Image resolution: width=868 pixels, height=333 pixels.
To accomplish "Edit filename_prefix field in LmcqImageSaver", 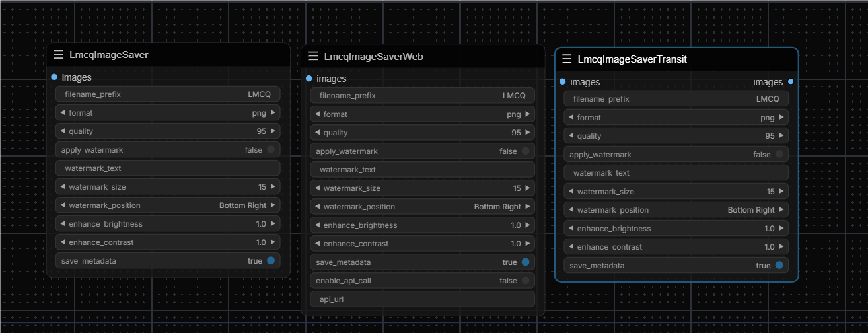I will pos(168,94).
